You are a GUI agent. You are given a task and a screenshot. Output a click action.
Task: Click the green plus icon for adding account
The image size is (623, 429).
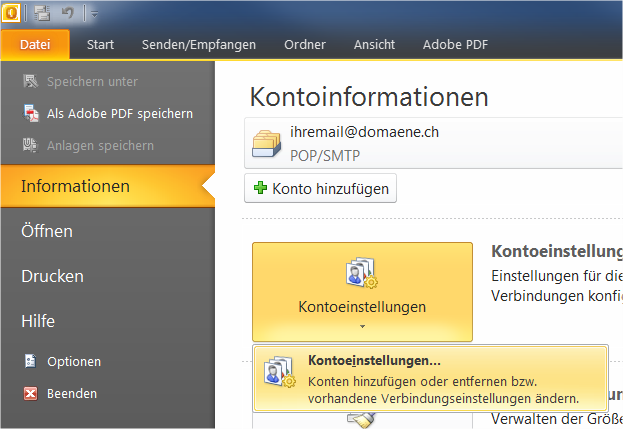pos(260,187)
